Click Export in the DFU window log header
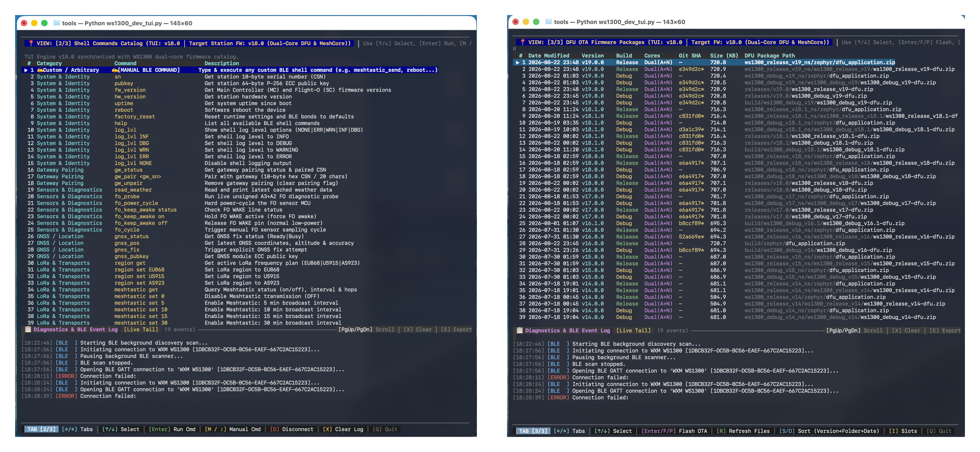The image size is (980, 452). (x=945, y=331)
